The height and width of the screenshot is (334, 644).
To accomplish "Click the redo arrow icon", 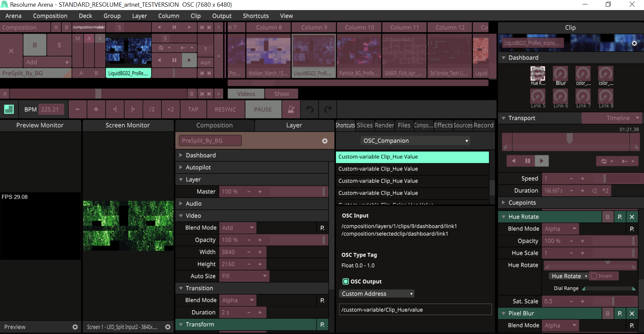I will [x=328, y=109].
